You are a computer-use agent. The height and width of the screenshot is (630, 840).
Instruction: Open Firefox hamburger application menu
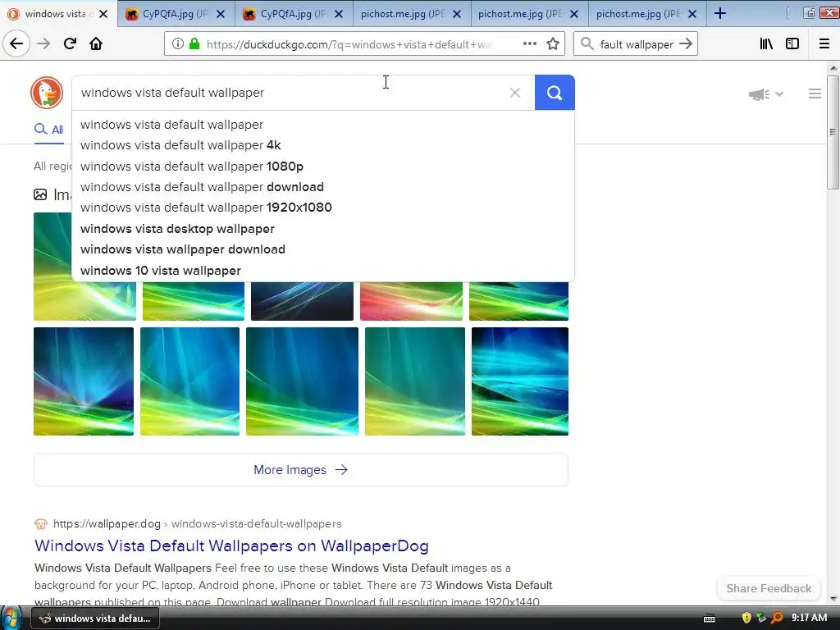(824, 44)
